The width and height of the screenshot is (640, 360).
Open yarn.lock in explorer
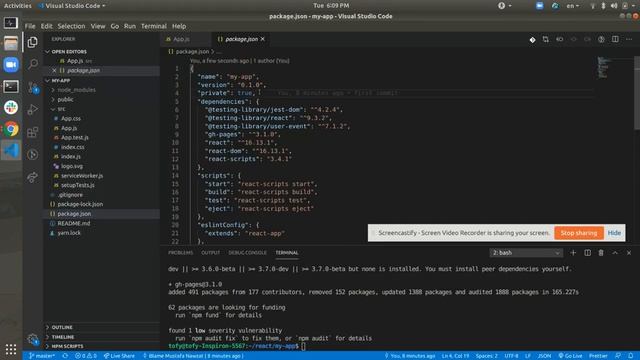[x=69, y=233]
